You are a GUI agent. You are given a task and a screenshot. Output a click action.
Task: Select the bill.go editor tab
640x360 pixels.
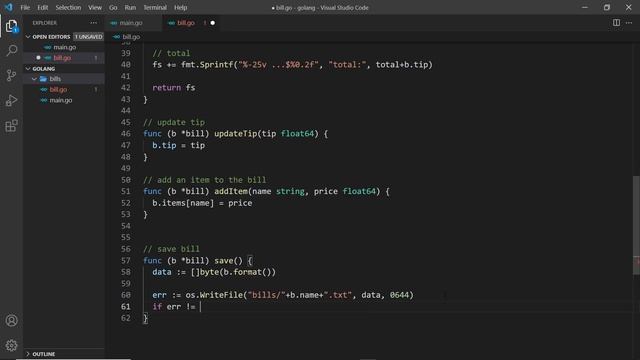(x=191, y=23)
